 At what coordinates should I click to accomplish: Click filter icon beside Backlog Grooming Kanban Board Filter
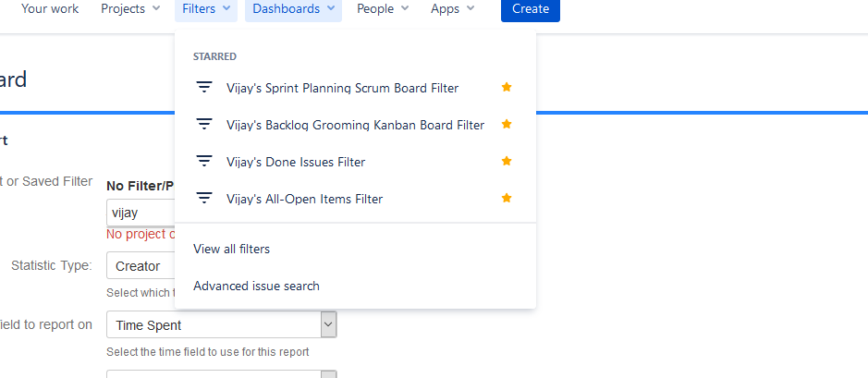coord(204,125)
